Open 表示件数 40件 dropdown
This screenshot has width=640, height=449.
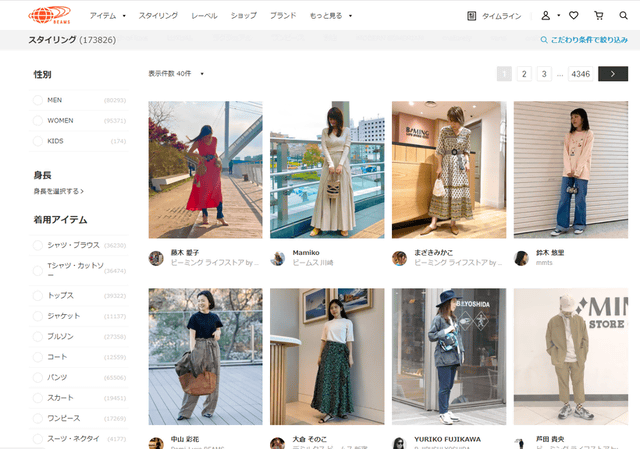coord(176,73)
